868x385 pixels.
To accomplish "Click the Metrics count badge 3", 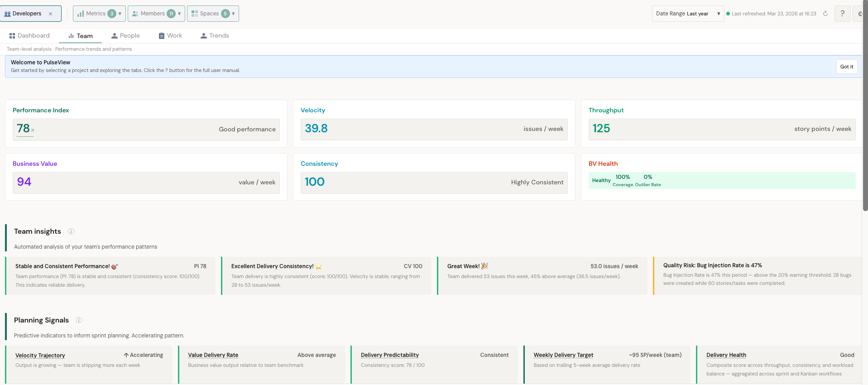I will click(112, 14).
